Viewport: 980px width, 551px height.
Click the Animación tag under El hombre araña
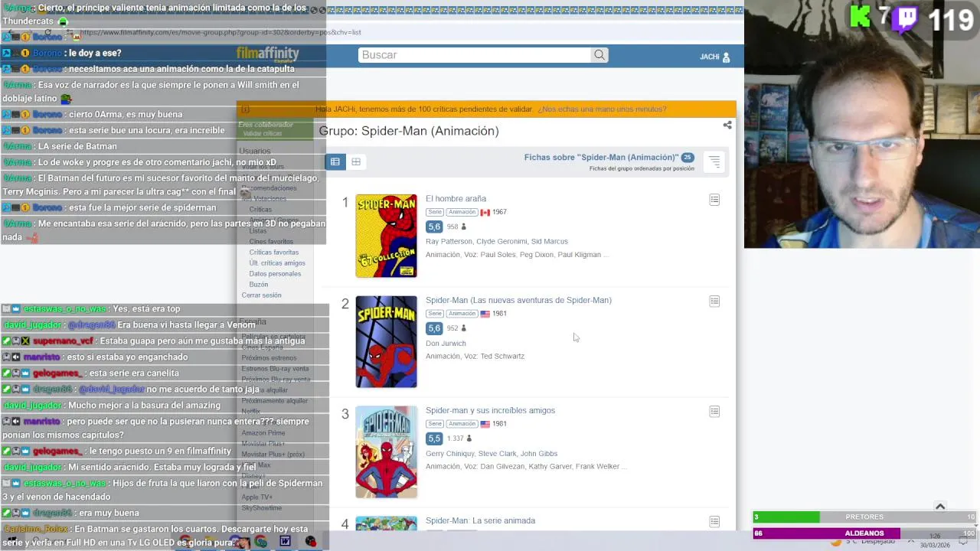(x=462, y=212)
